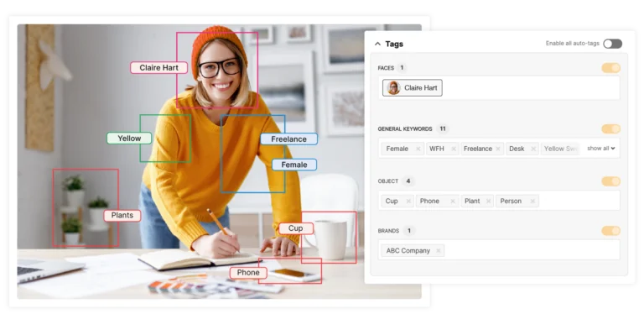Turn off the Brands auto-tag toggle
644x314 pixels.
[610, 231]
